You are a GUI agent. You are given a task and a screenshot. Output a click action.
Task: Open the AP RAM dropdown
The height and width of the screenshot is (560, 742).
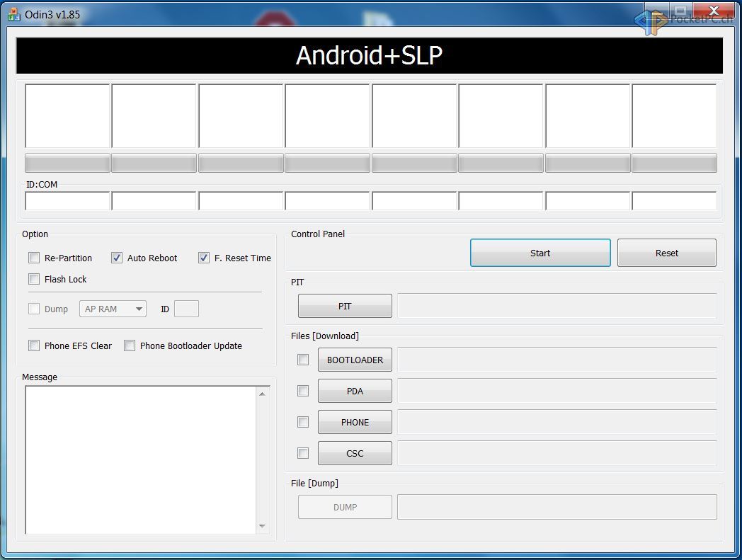click(x=113, y=309)
